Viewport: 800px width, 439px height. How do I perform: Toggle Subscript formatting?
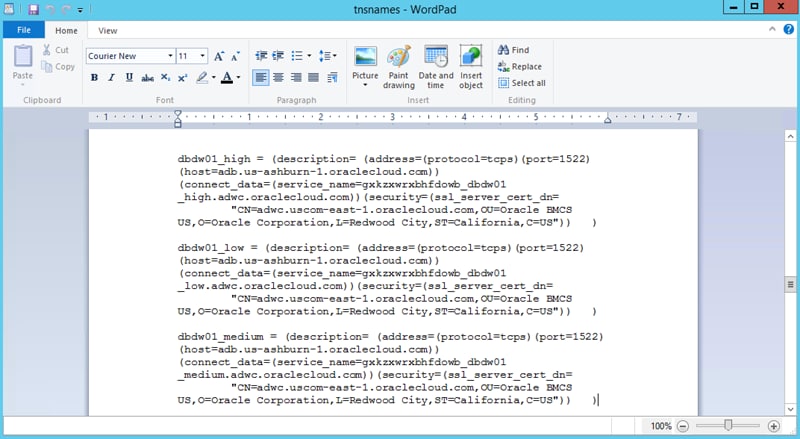pyautogui.click(x=165, y=78)
